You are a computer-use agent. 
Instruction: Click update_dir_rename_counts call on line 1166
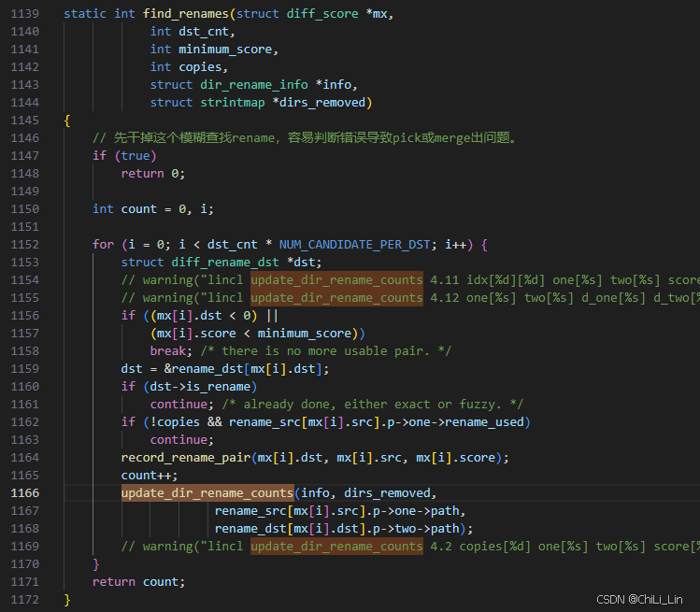point(207,493)
